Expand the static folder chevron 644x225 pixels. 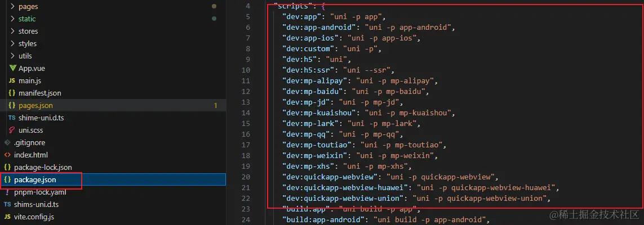12,19
